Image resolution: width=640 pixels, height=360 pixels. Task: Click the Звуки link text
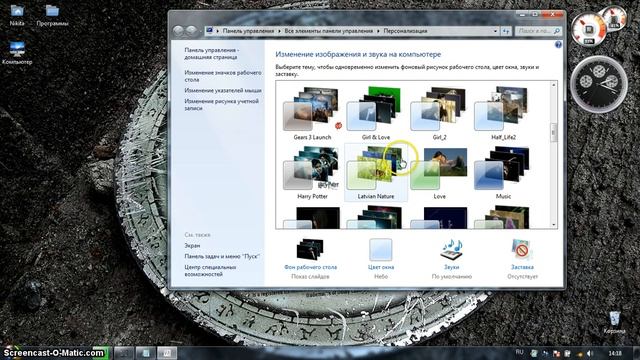click(451, 267)
